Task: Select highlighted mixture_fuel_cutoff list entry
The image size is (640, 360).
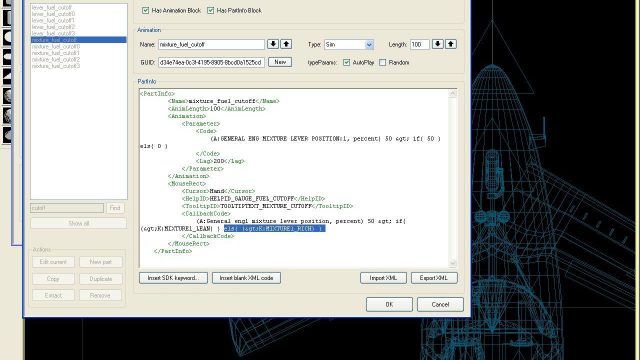Action: click(x=78, y=40)
